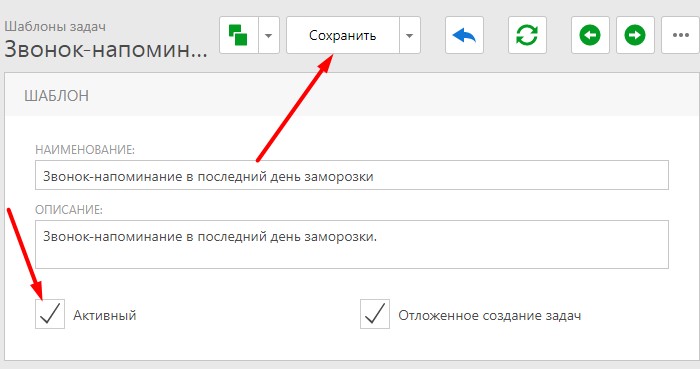Refresh using the green circular arrows icon
The width and height of the screenshot is (700, 369).
pyautogui.click(x=527, y=35)
